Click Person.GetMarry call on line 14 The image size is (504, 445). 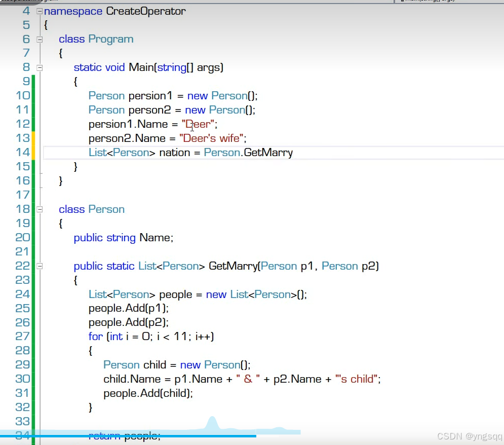point(248,153)
